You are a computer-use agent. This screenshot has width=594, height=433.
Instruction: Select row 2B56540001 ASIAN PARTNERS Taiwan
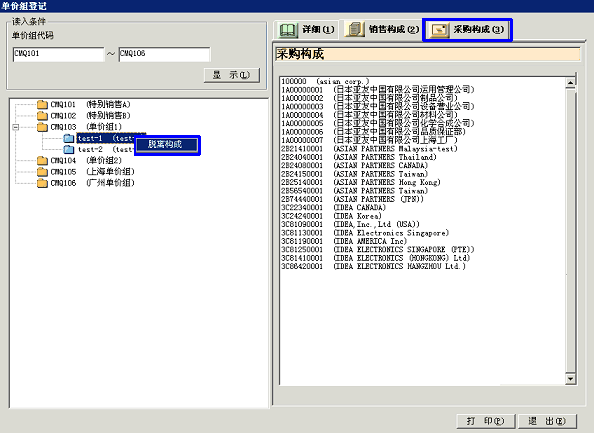(x=355, y=191)
